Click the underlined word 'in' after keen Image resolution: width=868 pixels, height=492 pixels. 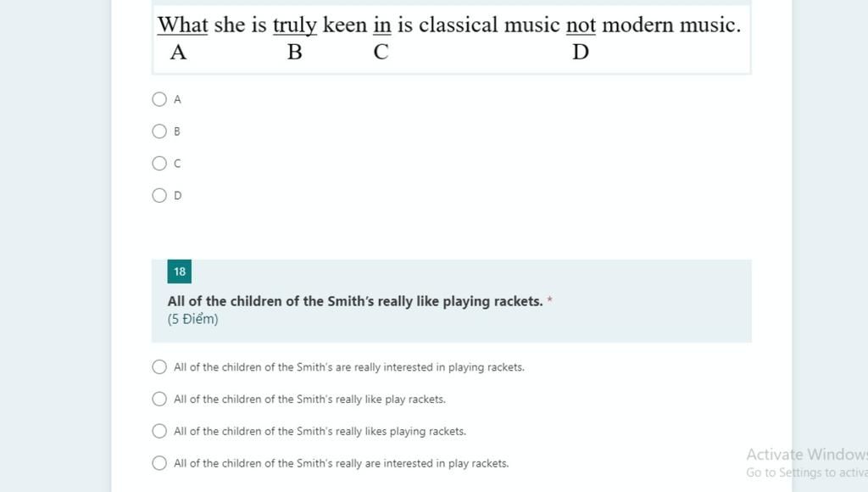click(x=382, y=25)
